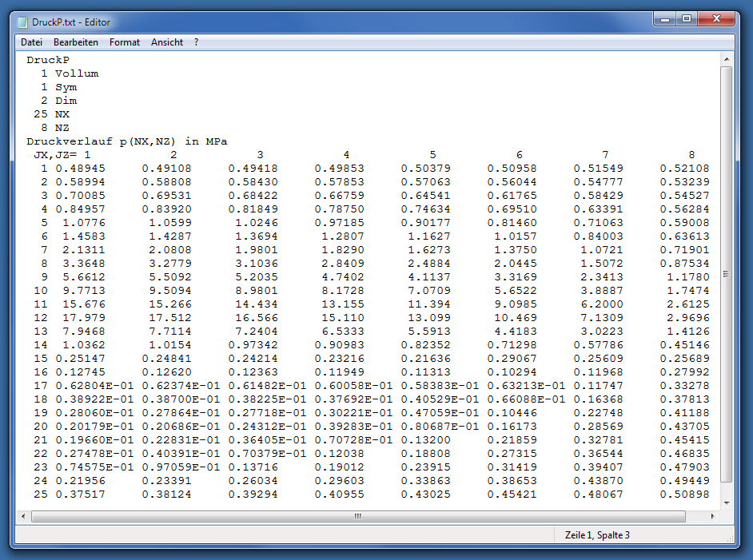Click the '8 NZ' line
Viewport: 753px width, 560px height.
click(55, 128)
